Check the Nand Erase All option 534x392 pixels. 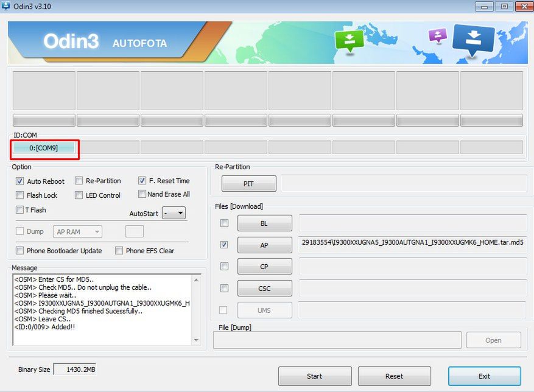pos(142,194)
